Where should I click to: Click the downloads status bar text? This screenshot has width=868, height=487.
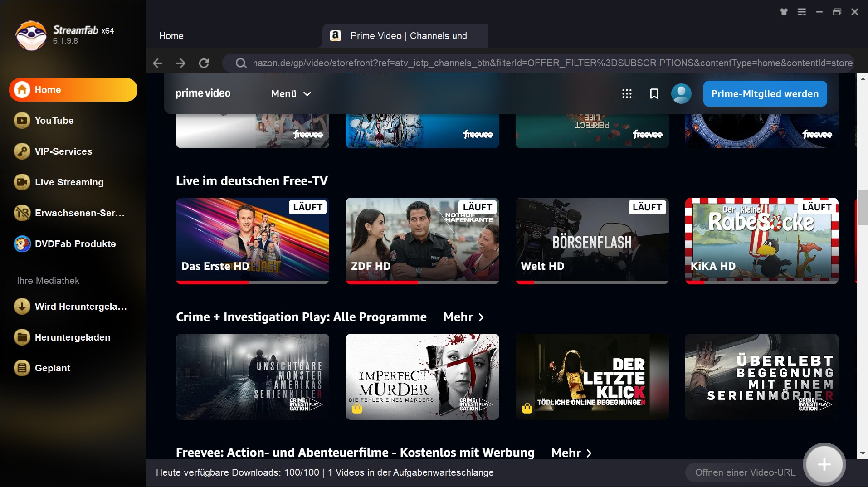click(325, 472)
